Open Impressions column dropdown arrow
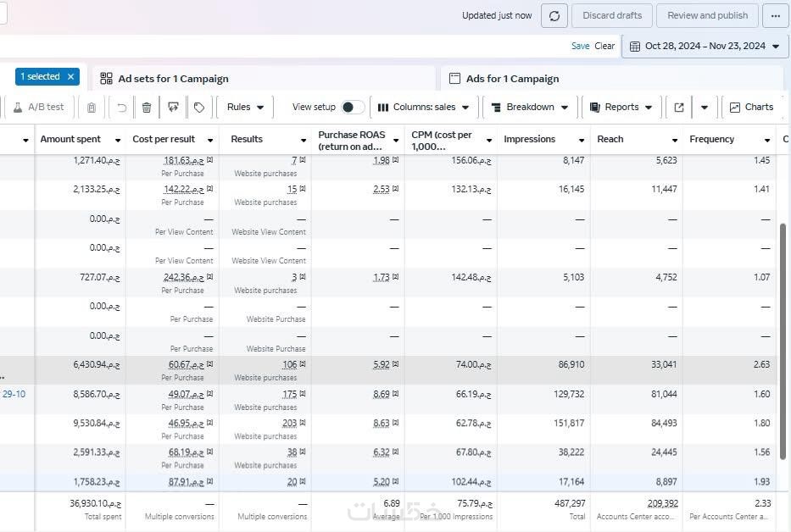Image resolution: width=791 pixels, height=532 pixels. coord(582,140)
